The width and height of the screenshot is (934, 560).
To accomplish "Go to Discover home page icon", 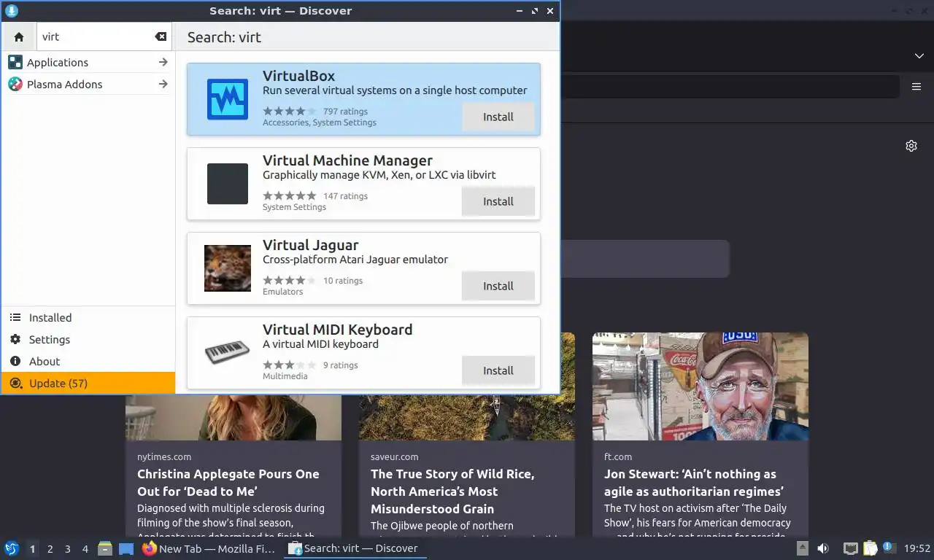I will click(x=19, y=36).
